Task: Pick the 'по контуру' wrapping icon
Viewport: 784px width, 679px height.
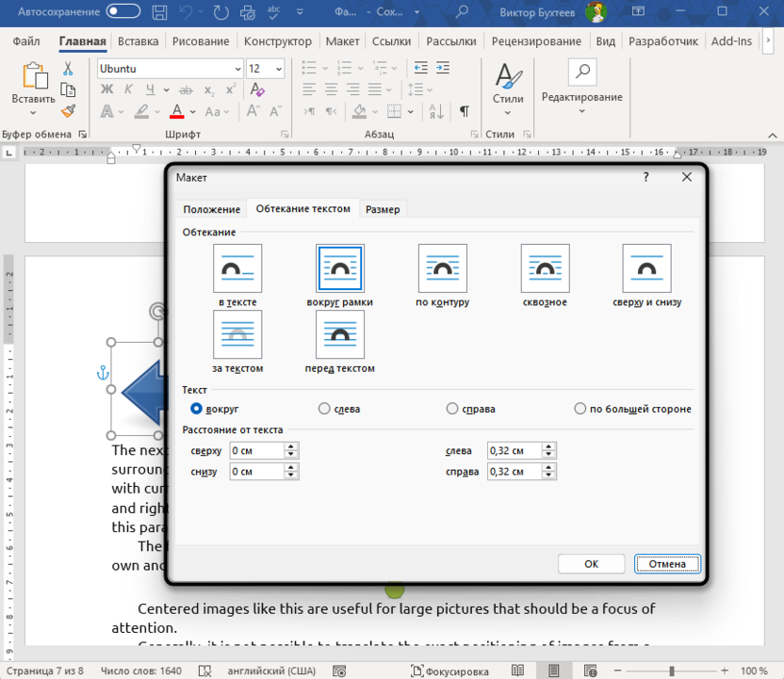Action: click(x=442, y=268)
